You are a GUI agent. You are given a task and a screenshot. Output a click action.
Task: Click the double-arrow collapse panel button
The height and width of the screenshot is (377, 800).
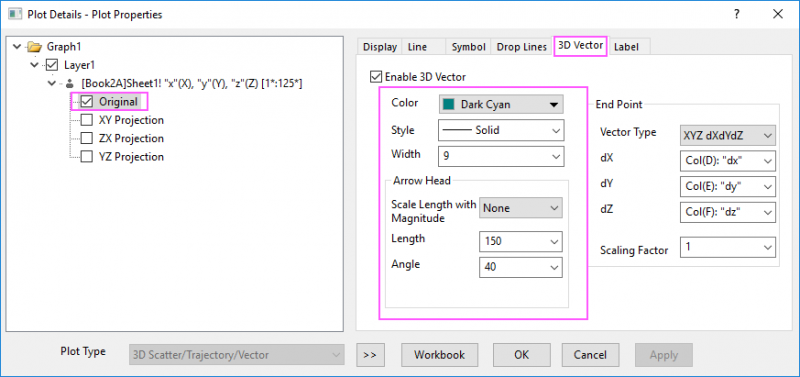coord(370,355)
